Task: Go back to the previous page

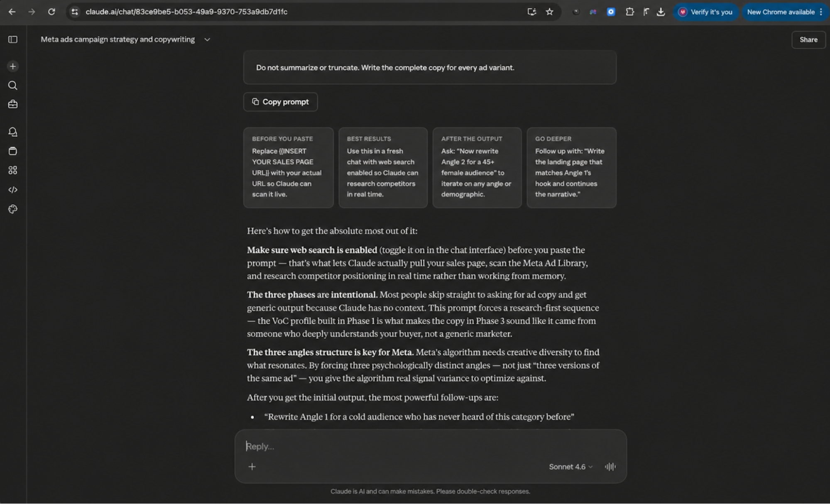Action: point(12,12)
